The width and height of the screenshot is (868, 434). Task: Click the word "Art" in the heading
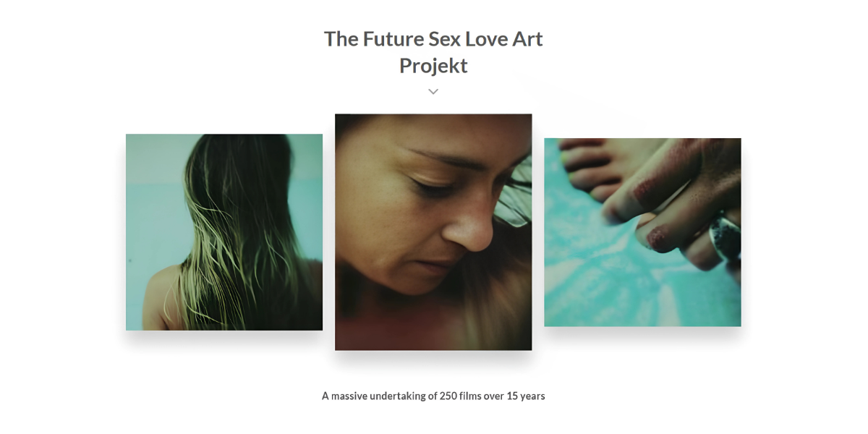[528, 38]
